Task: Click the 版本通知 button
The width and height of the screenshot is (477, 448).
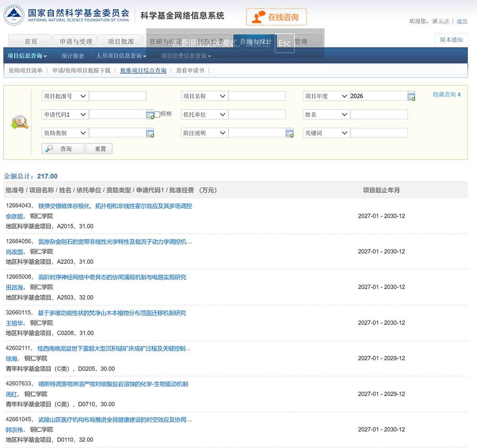Action: [451, 40]
